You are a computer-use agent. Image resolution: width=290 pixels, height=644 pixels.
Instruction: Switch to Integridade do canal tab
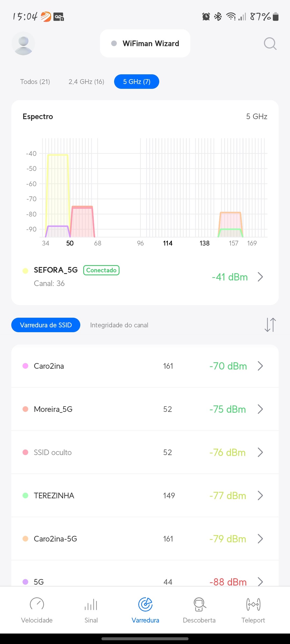[x=119, y=325]
